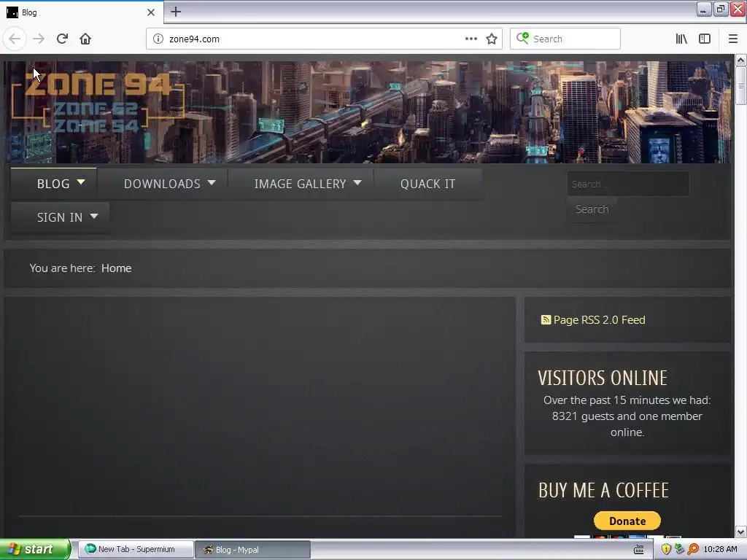The image size is (747, 560).
Task: Switch to New Tab - Supermium taskbar window
Action: click(135, 549)
